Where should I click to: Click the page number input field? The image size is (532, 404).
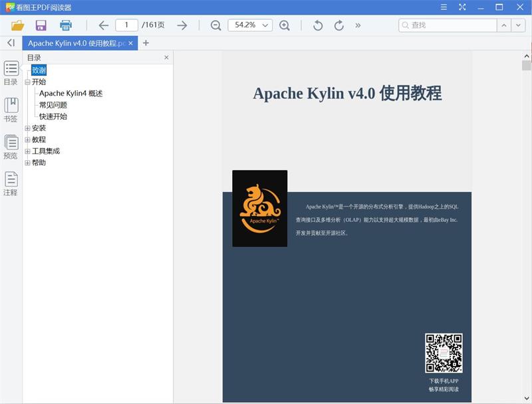(126, 25)
